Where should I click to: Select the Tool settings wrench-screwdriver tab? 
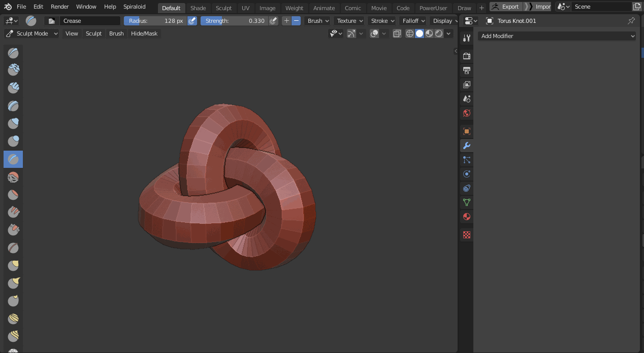(x=467, y=38)
